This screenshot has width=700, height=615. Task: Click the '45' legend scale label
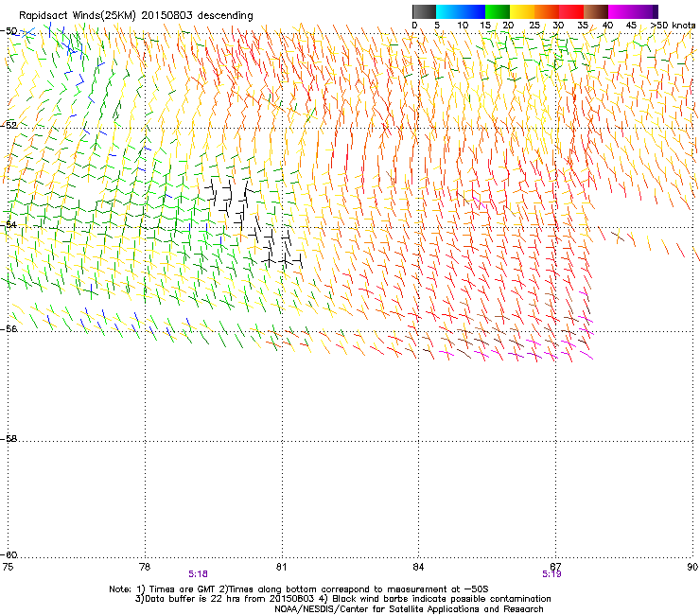631,26
